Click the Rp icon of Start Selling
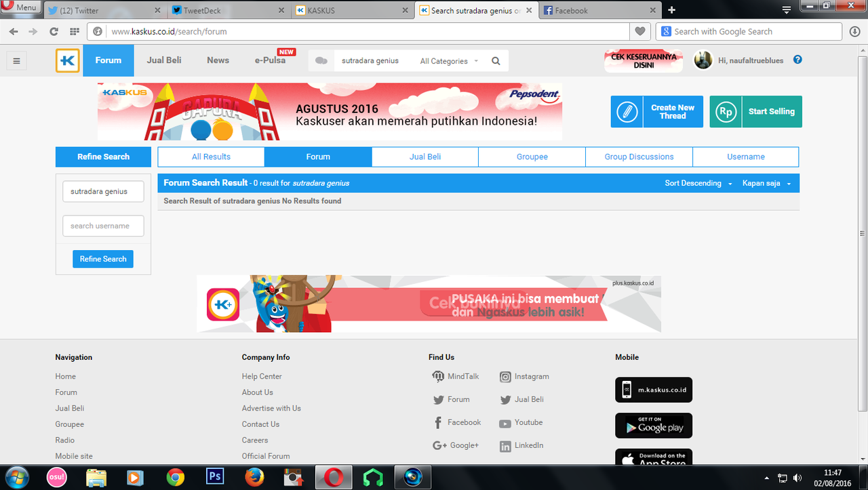Image resolution: width=868 pixels, height=490 pixels. (x=726, y=112)
